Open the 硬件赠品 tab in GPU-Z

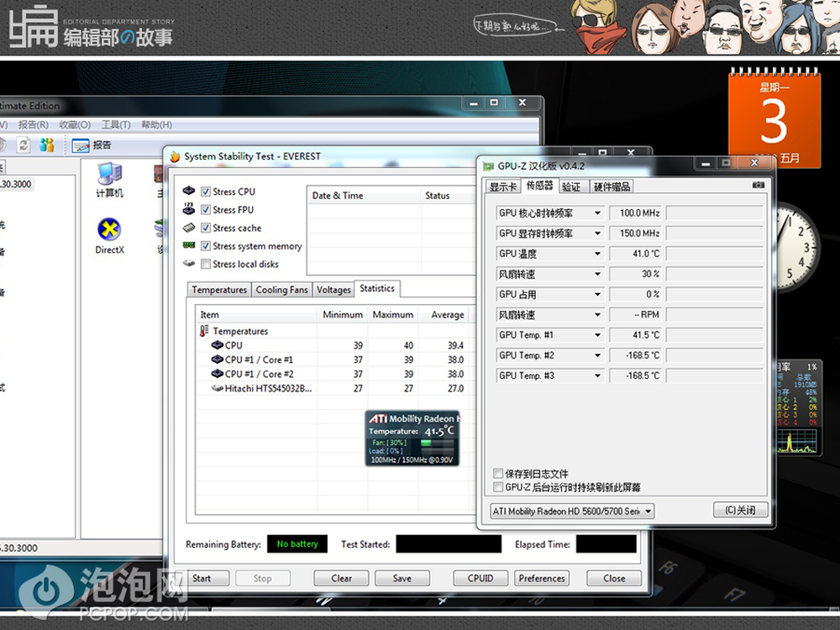[612, 186]
